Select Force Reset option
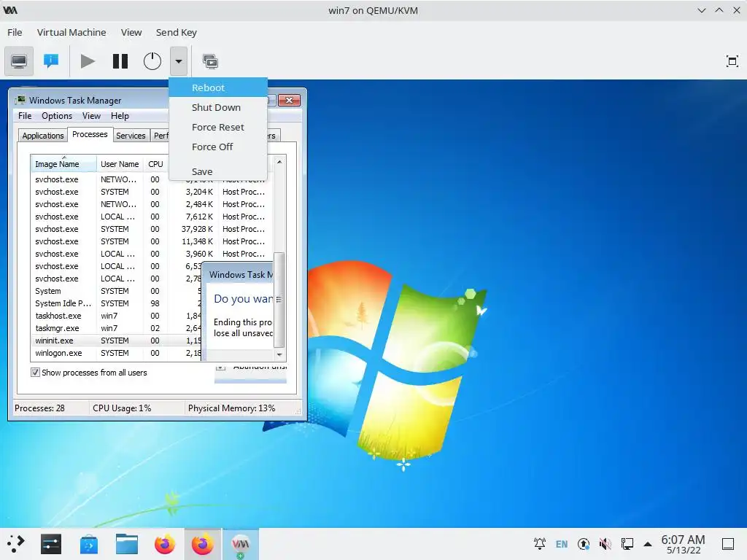This screenshot has height=560, width=747. pos(218,127)
